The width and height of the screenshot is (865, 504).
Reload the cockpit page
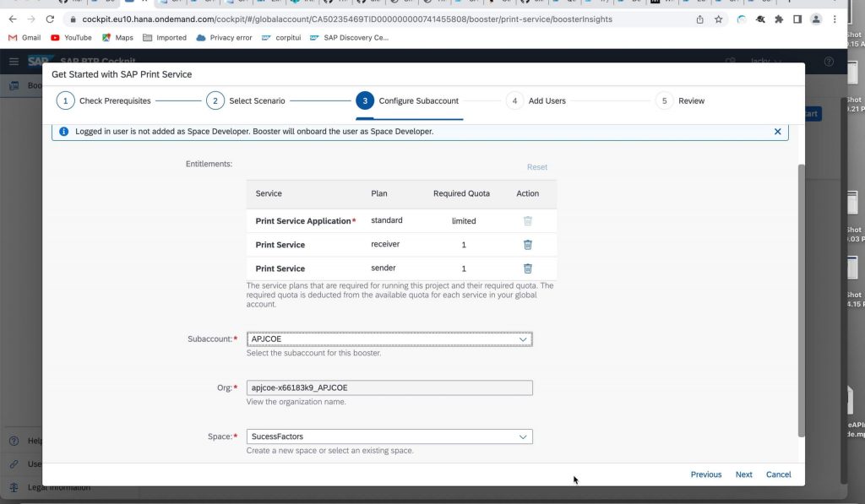tap(50, 19)
